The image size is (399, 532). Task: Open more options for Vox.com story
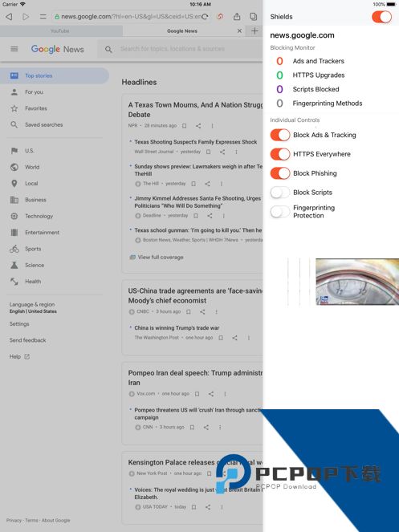pyautogui.click(x=225, y=394)
